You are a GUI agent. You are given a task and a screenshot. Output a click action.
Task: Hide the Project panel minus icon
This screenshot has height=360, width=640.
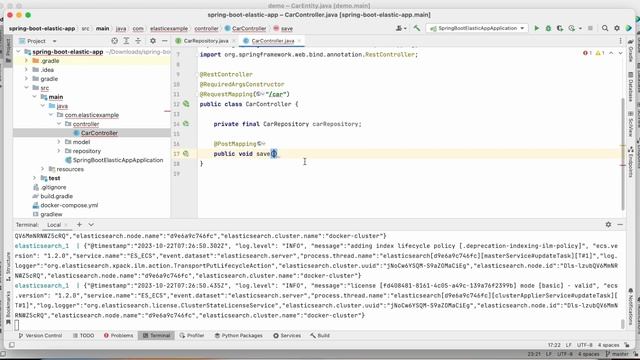click(x=164, y=41)
